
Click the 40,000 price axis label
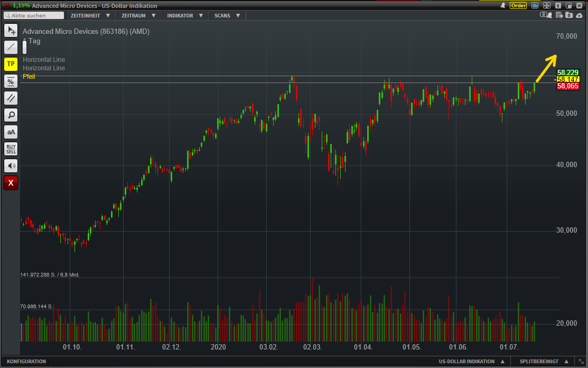567,164
